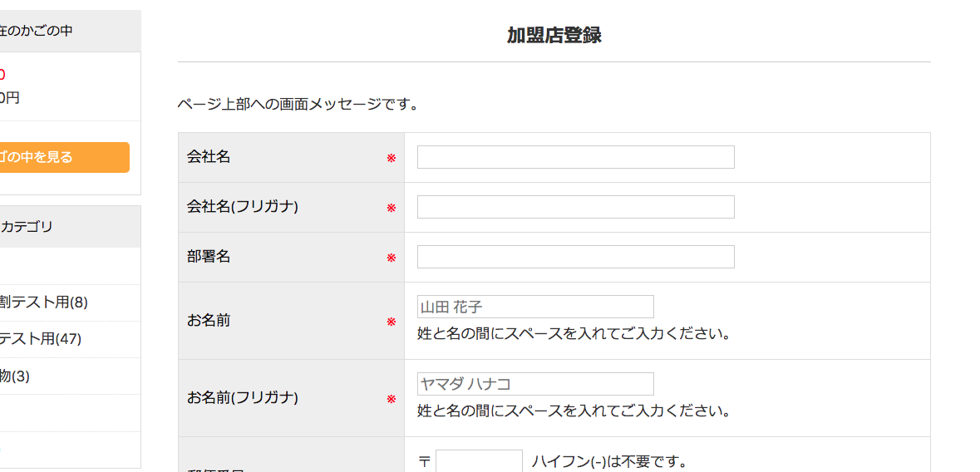Click the カテゴリ sidebar header
The height and width of the screenshot is (472, 980).
pos(27,226)
